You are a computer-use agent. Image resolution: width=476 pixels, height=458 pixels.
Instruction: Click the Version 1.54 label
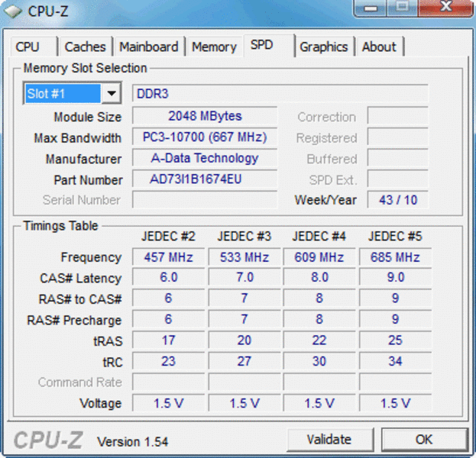click(x=132, y=442)
